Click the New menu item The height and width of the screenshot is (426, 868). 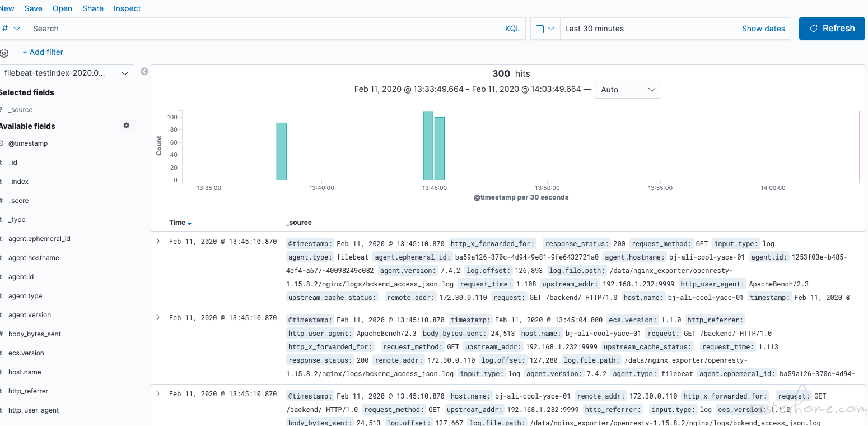[7, 8]
